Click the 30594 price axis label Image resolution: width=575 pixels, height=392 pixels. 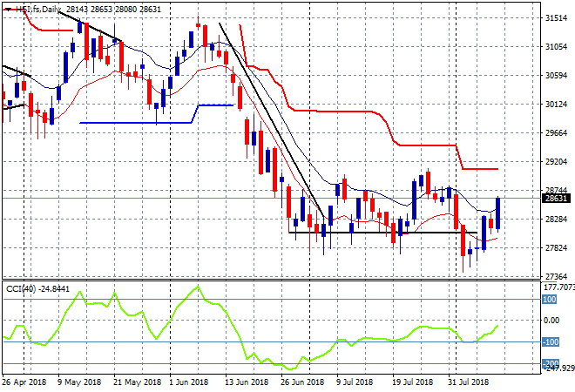coord(557,76)
